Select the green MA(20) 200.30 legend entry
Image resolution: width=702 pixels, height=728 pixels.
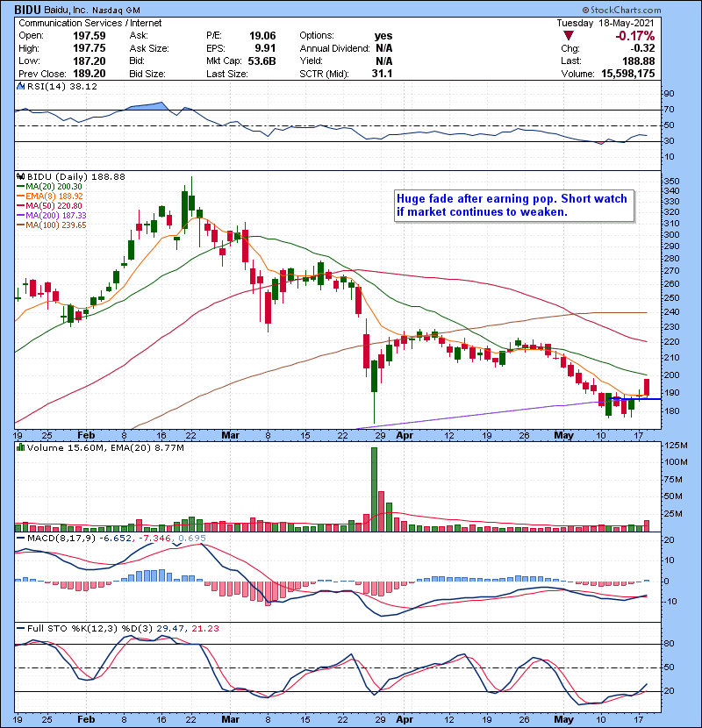pyautogui.click(x=49, y=187)
